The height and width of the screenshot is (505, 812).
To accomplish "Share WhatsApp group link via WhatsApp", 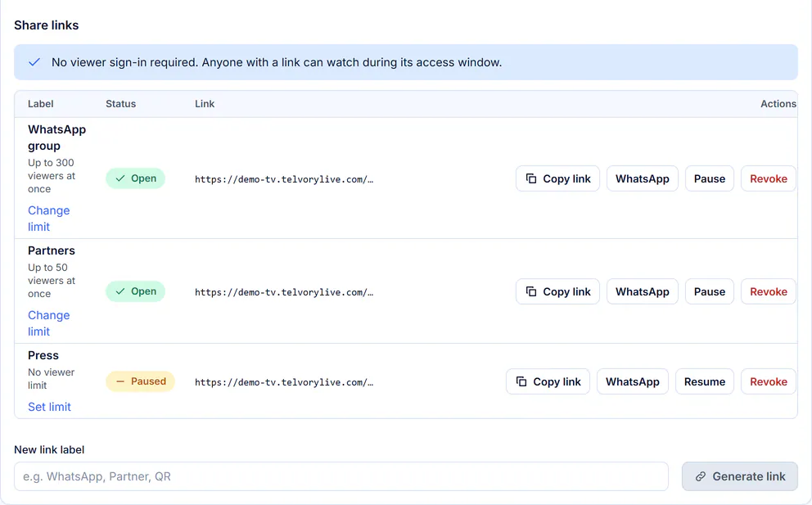I will (642, 178).
